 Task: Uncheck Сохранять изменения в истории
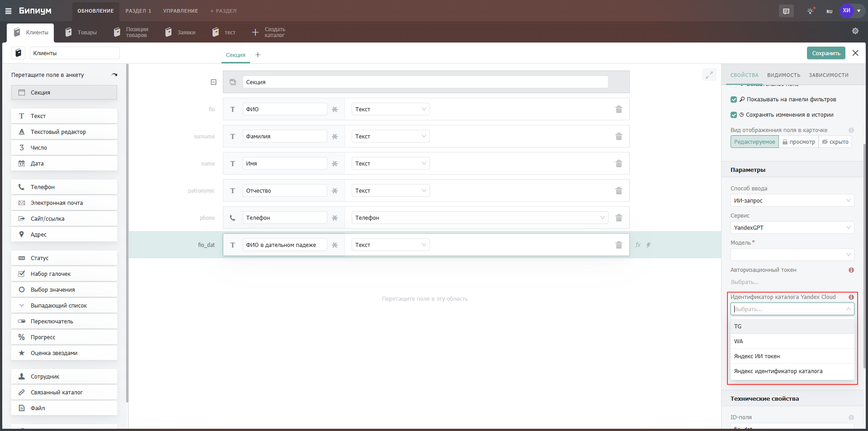(x=734, y=115)
